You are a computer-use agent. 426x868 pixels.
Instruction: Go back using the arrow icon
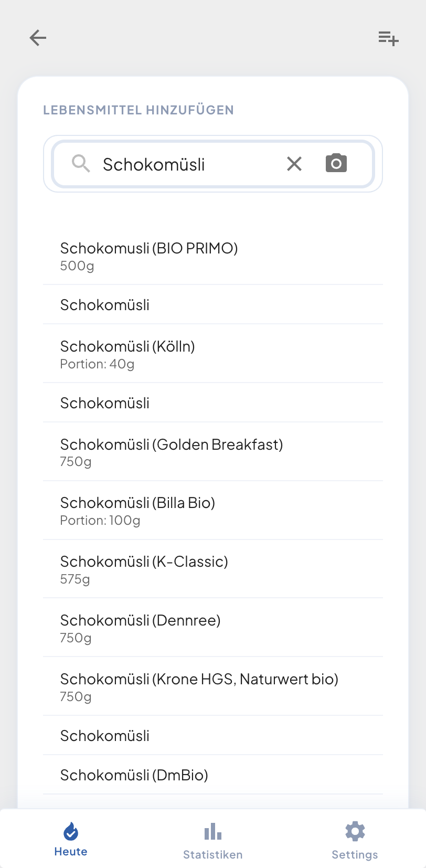pos(38,38)
